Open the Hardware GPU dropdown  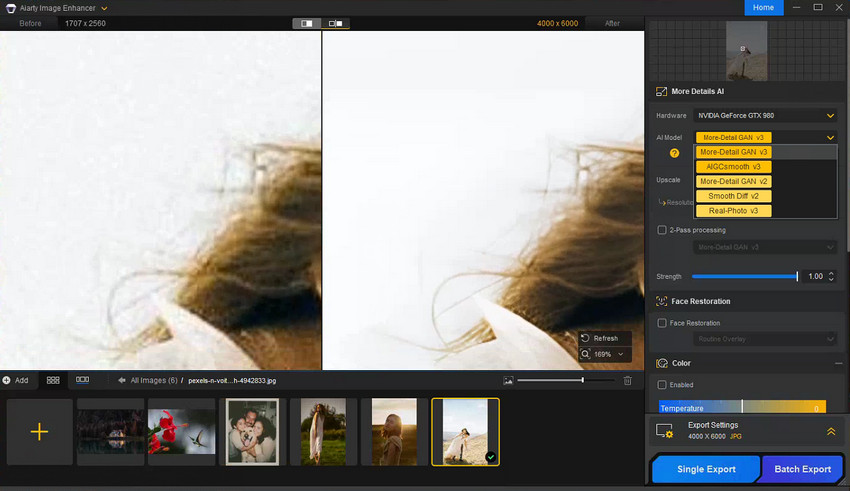[x=766, y=115]
